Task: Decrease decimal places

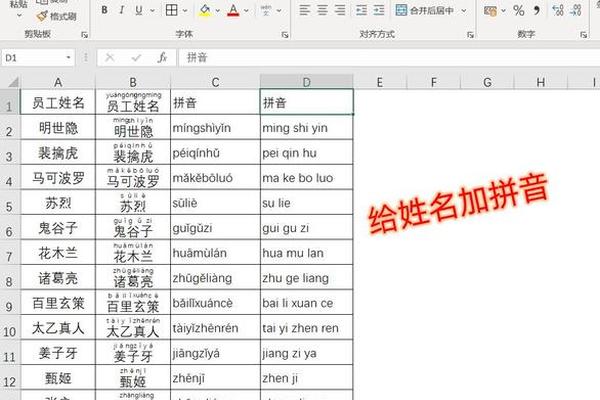Action: tap(576, 10)
